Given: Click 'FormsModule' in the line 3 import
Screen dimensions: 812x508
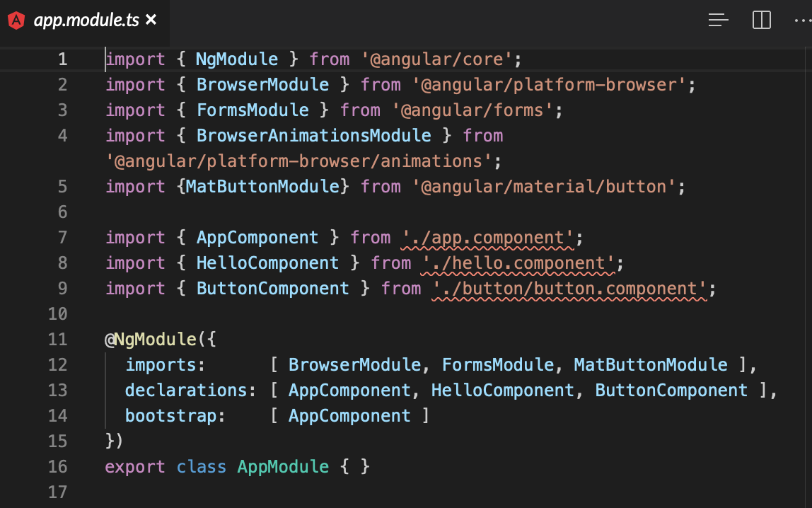Looking at the screenshot, I should tap(253, 110).
